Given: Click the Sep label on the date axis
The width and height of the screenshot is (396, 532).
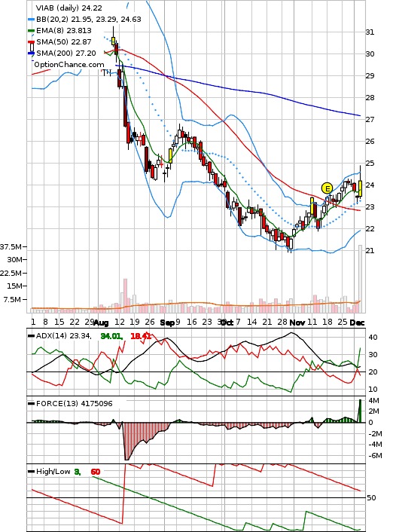Looking at the screenshot, I should (167, 323).
